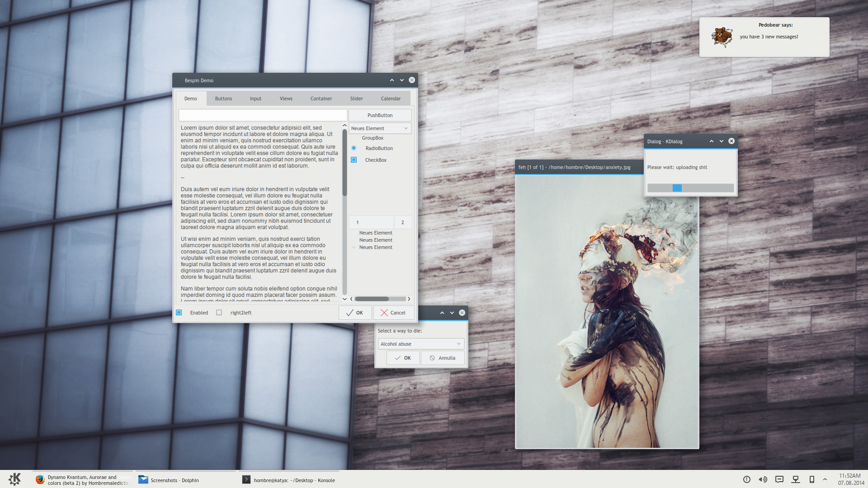868x488 pixels.
Task: Click horizontal scrollbar left arrow under tree
Action: 351,299
